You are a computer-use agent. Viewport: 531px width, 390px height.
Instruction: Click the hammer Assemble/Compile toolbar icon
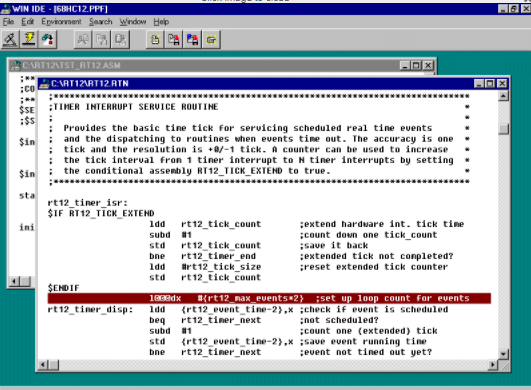coord(10,40)
